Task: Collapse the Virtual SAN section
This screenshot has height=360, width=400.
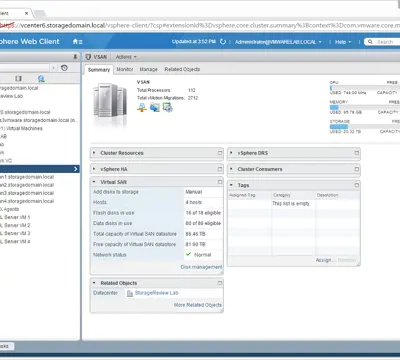Action: click(94, 182)
